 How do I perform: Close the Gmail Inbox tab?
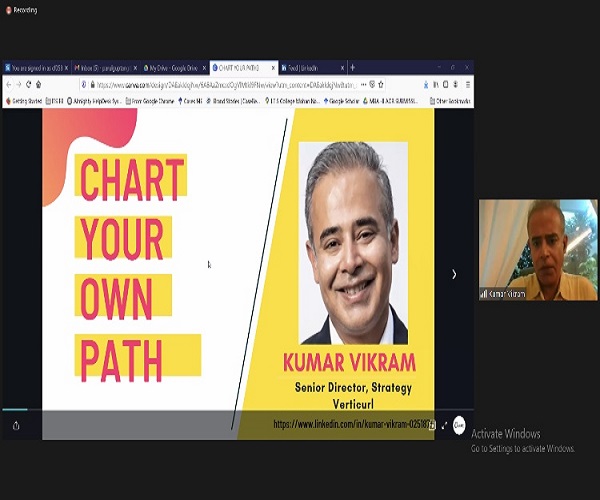135,68
